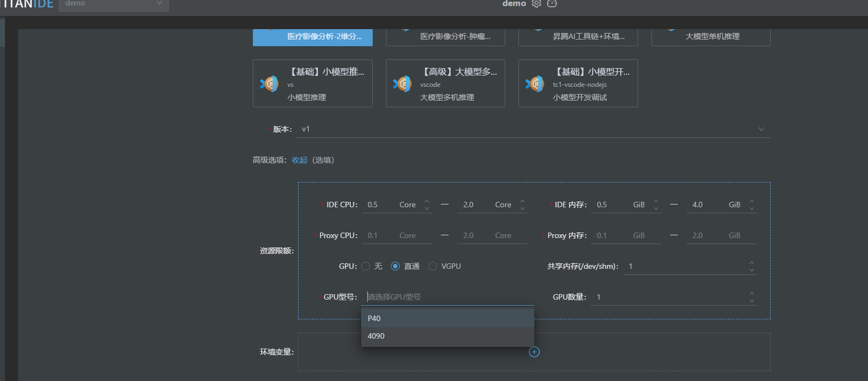Screen dimensions: 868x381
Task: Increase IDE CPU minimum with up arrow
Action: click(x=427, y=201)
